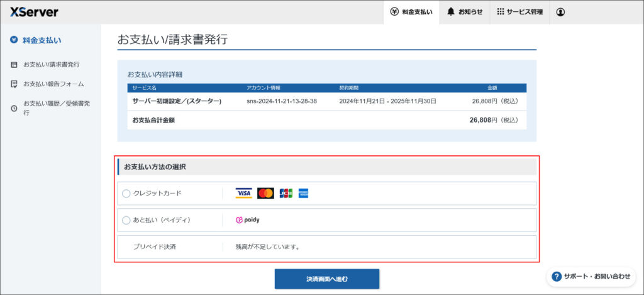Click the clock icon beside お支払い履歴
Viewport: 644px width, 295px height.
[x=14, y=108]
